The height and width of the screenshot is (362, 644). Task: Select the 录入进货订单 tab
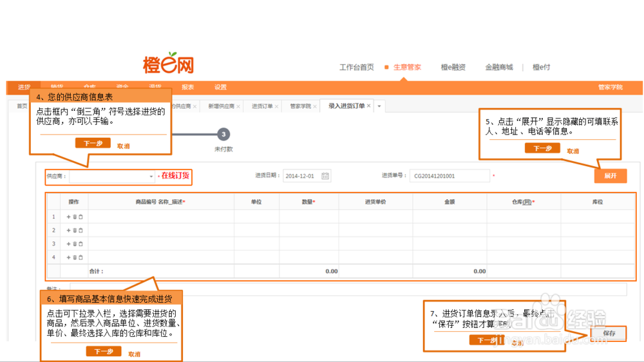[x=346, y=106]
